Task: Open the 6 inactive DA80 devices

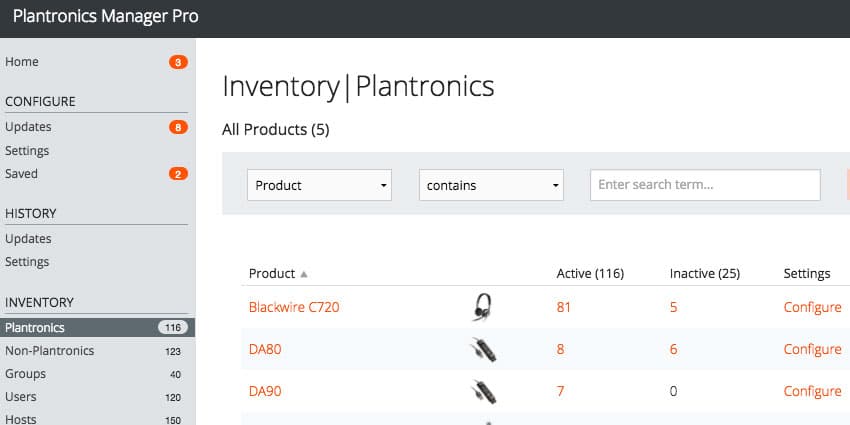Action: tap(673, 350)
